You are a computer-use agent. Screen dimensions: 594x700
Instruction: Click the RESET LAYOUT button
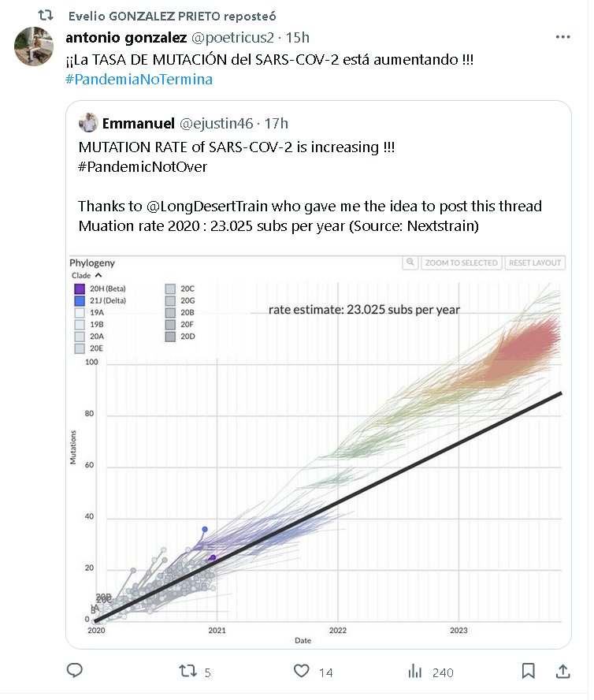coord(535,262)
